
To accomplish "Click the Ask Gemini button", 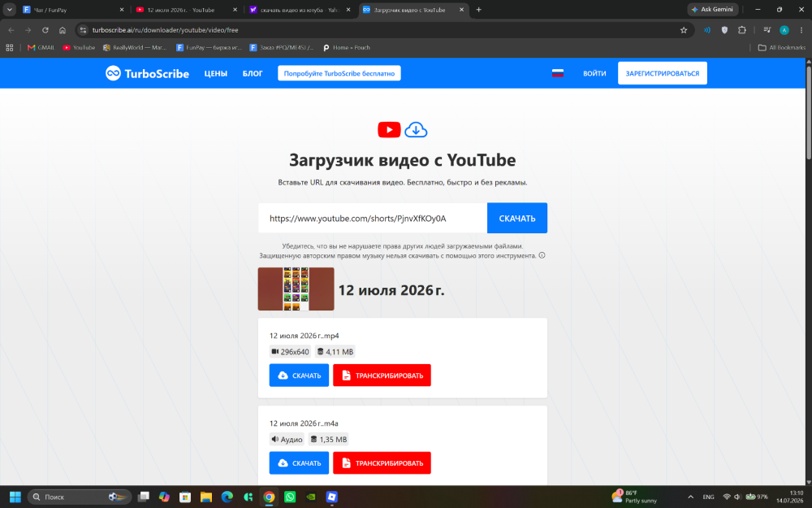I will (x=712, y=9).
